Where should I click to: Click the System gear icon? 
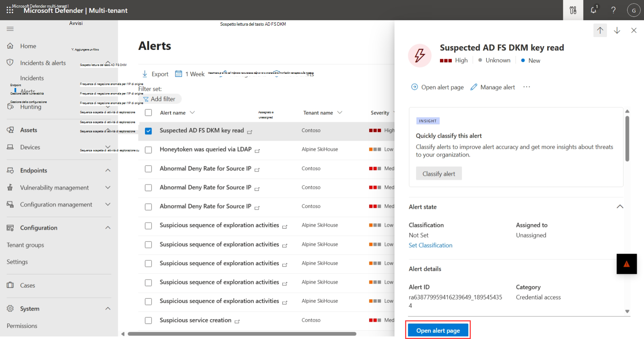click(x=10, y=309)
